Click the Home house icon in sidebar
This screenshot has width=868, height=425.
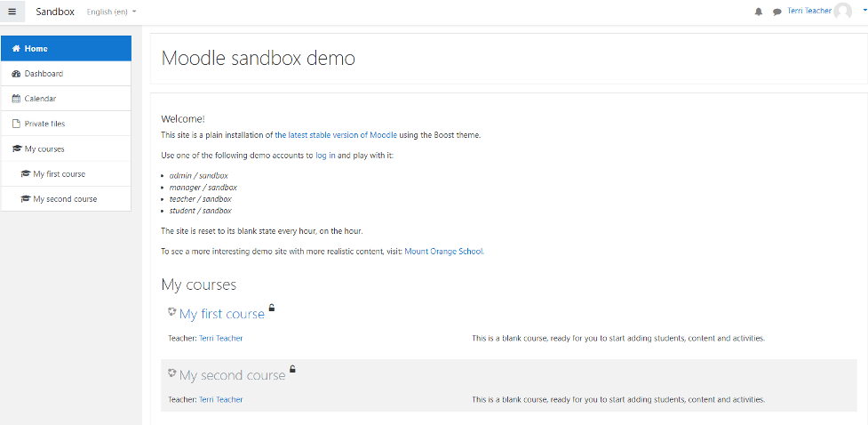pos(16,49)
